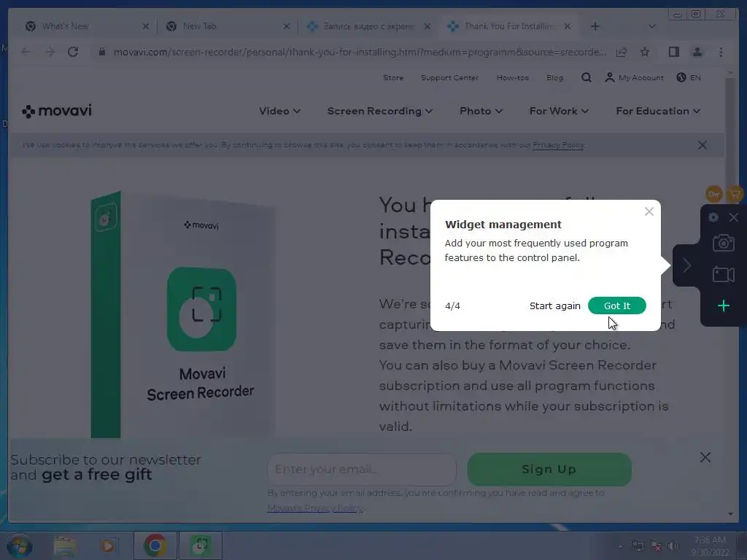Screen dimensions: 747x560
Task: Click the Movavi Screen Recorder box image
Action: [182, 314]
